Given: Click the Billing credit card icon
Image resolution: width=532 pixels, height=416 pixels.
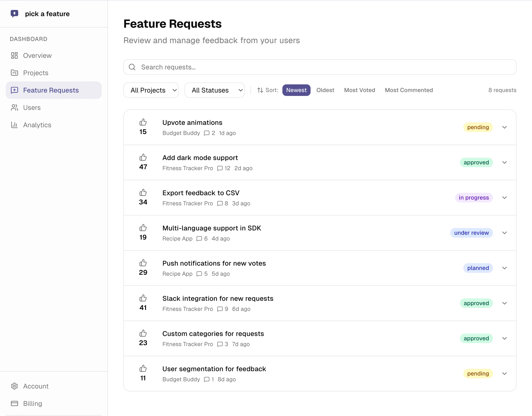Looking at the screenshot, I should tap(14, 403).
